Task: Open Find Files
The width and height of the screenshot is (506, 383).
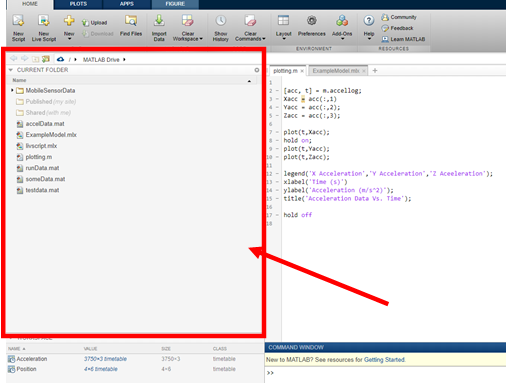Action: 131,26
